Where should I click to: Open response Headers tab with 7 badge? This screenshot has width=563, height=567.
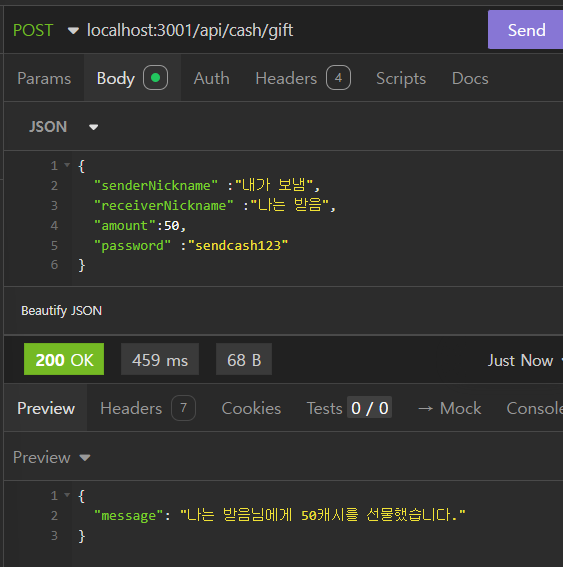(x=148, y=408)
